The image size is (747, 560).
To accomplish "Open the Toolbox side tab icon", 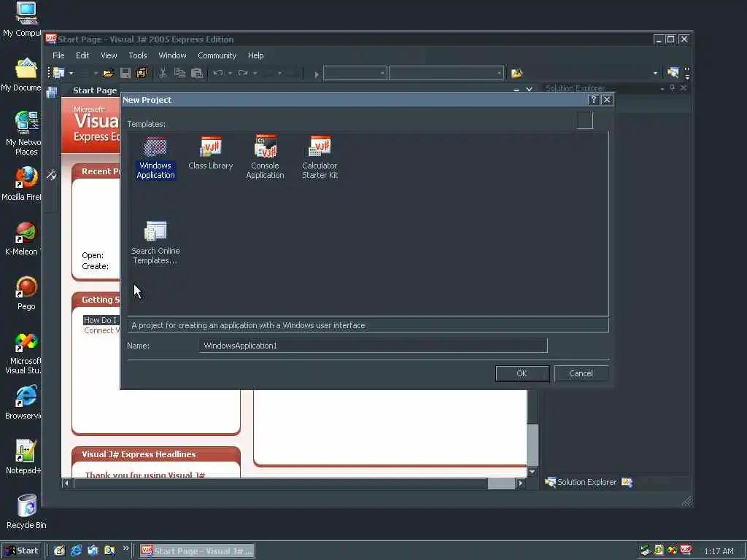I will pos(51,175).
